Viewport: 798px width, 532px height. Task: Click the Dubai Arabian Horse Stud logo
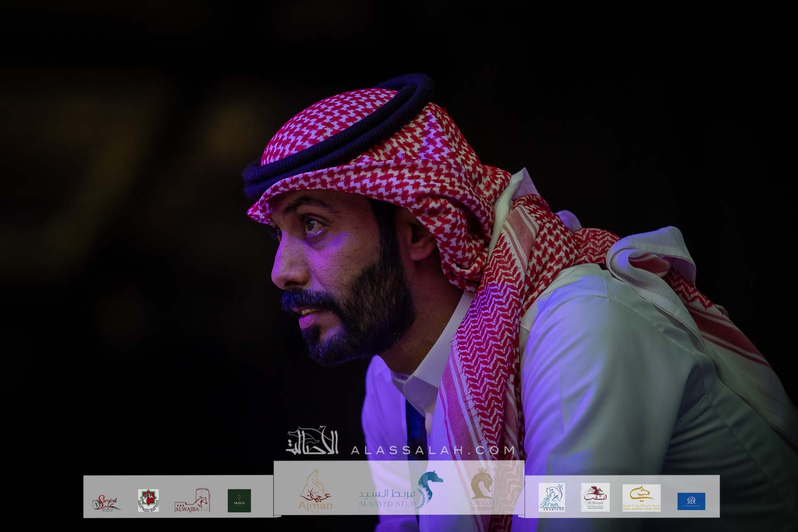pyautogui.click(x=641, y=497)
